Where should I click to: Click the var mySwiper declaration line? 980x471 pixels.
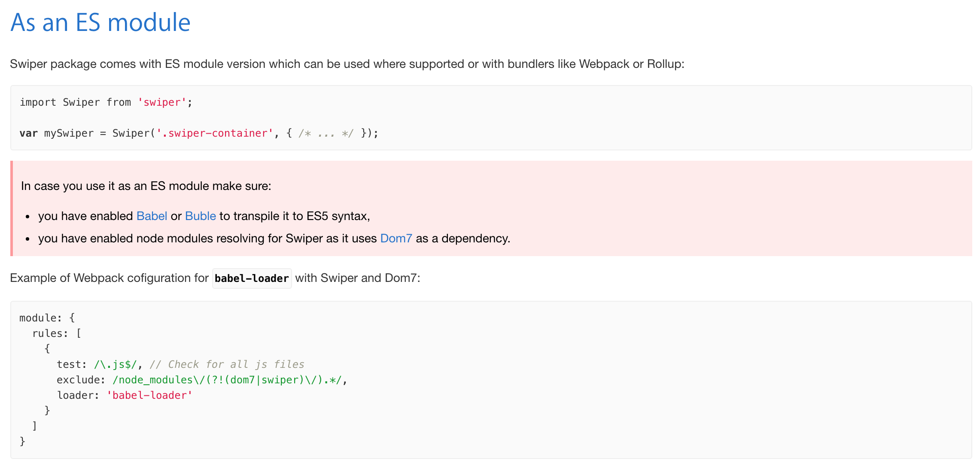198,133
